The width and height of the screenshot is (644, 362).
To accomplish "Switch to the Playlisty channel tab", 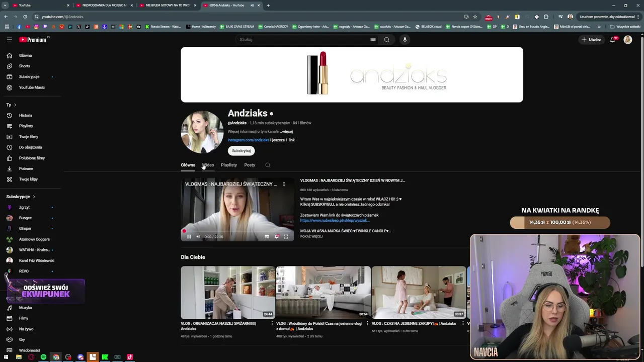I will click(x=229, y=165).
